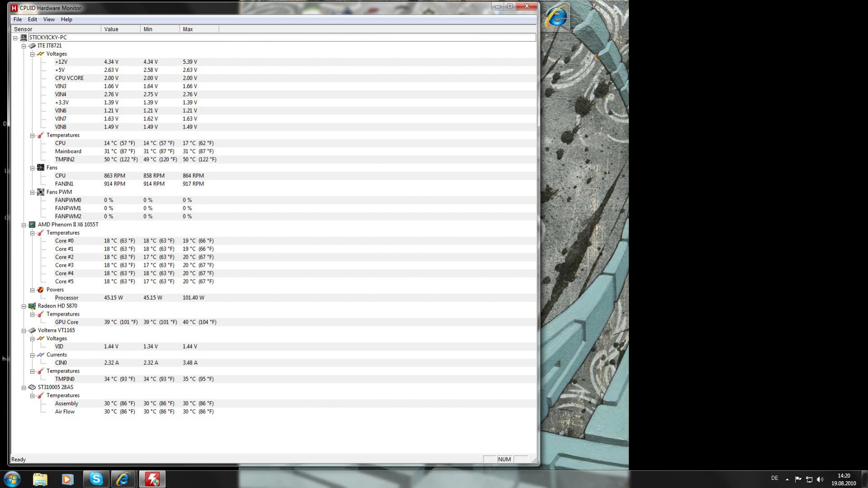
Task: Collapse Temperatures under ITE IT8721
Action: [33, 136]
